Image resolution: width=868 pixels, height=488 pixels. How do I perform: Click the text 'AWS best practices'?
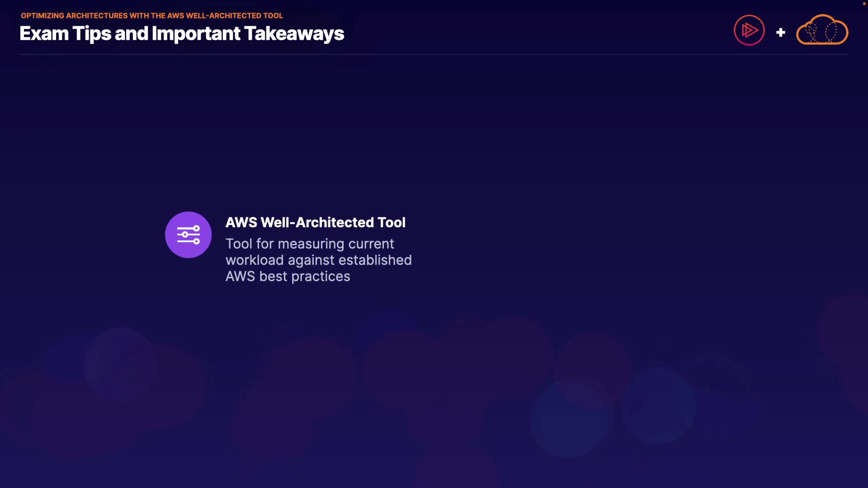coord(288,277)
